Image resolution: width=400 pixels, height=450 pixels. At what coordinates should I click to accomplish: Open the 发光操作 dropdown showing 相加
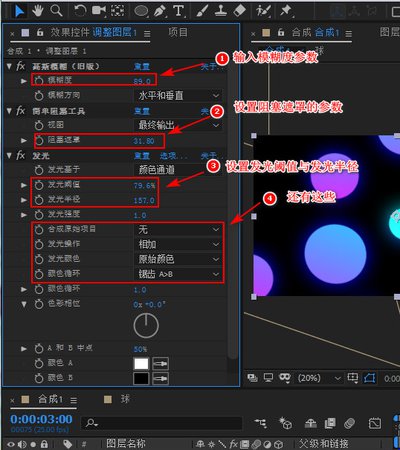tap(178, 244)
